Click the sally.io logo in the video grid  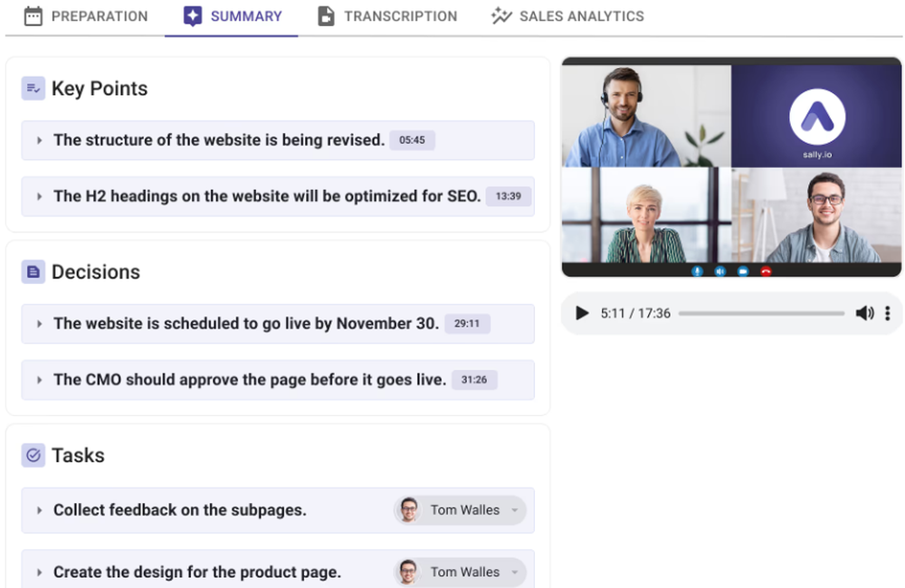[818, 112]
